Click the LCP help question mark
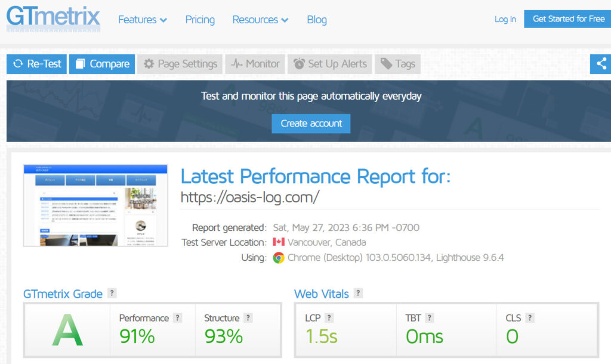611x364 pixels. (x=329, y=318)
